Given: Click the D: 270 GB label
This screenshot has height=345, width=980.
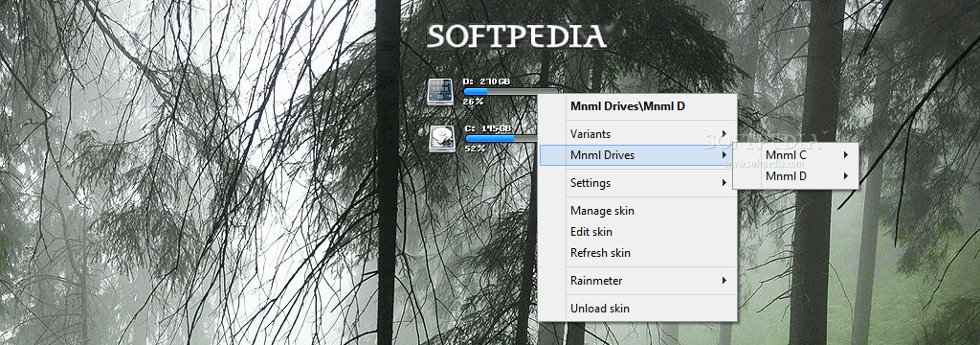Looking at the screenshot, I should (x=486, y=82).
